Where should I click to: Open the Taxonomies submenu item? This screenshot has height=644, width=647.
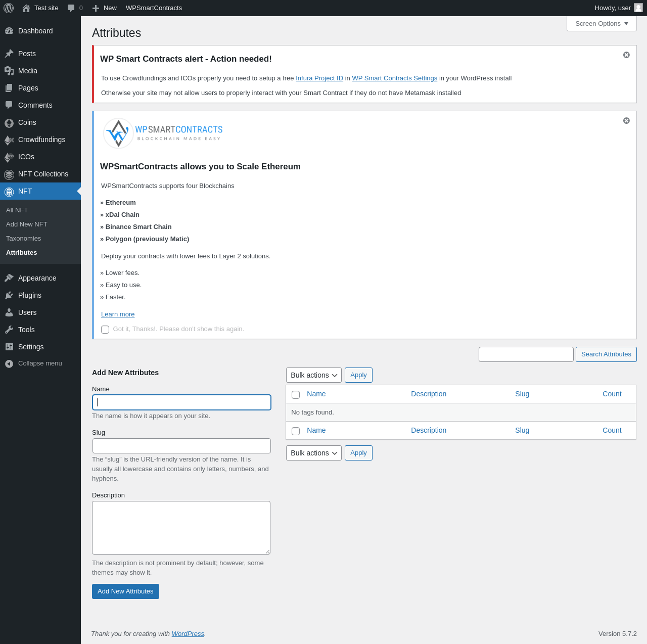(x=24, y=238)
